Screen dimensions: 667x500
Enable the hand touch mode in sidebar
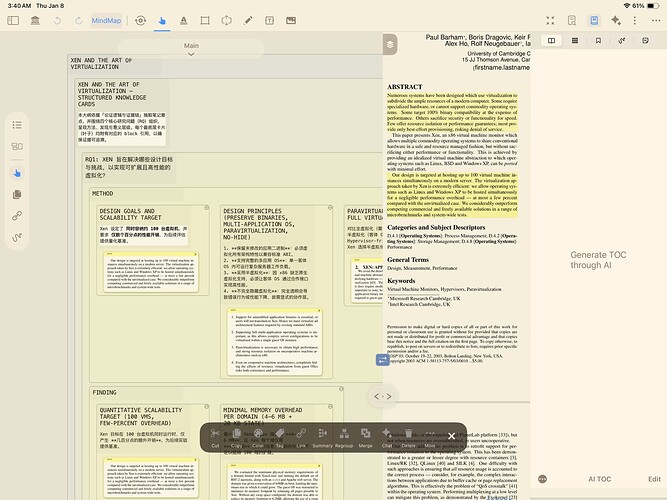pyautogui.click(x=17, y=173)
